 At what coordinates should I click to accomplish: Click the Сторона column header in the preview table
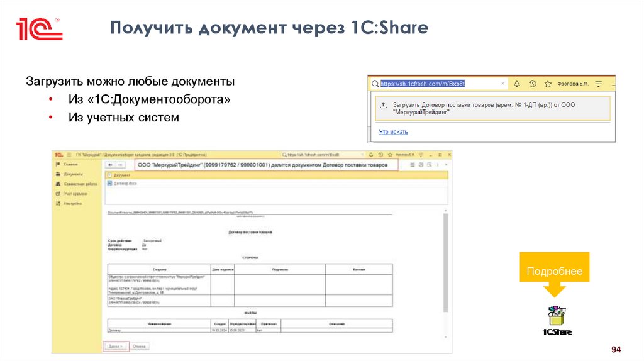[x=159, y=269]
